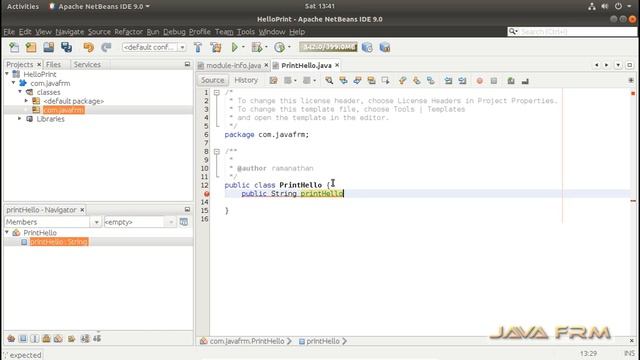Expand the Libraries node

[x=20, y=119]
